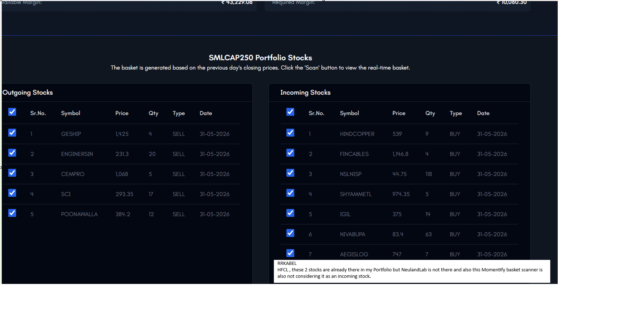Click Symbol column header in Incoming Stocks
The image size is (644, 333).
pos(349,113)
